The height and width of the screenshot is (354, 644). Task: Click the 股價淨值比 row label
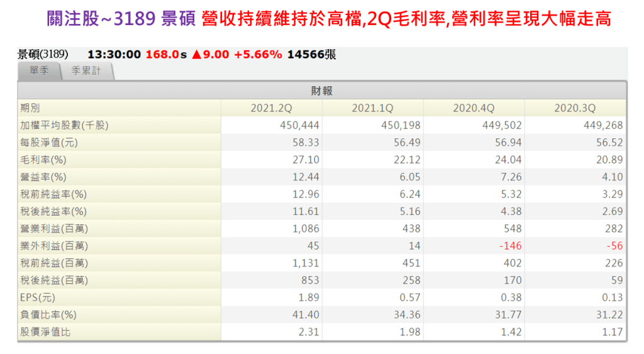[45, 332]
